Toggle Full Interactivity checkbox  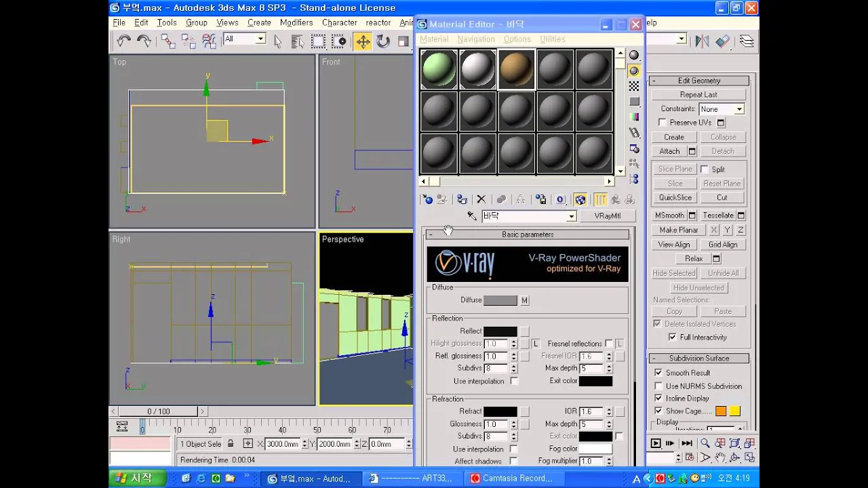pyautogui.click(x=673, y=337)
